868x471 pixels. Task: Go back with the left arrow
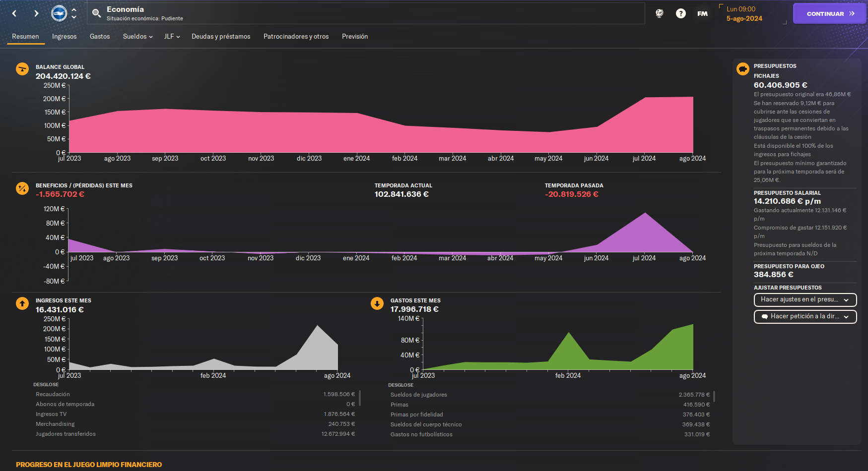coord(14,13)
